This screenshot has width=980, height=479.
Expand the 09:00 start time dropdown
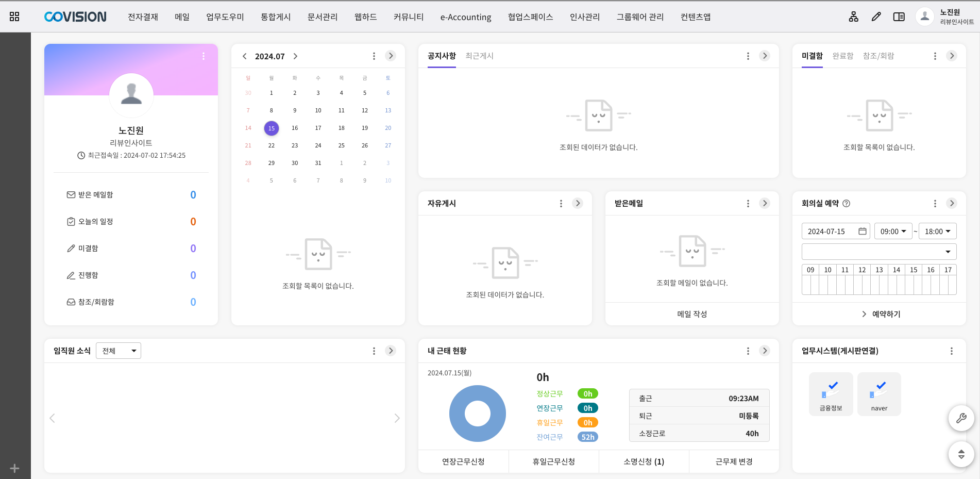coord(893,231)
